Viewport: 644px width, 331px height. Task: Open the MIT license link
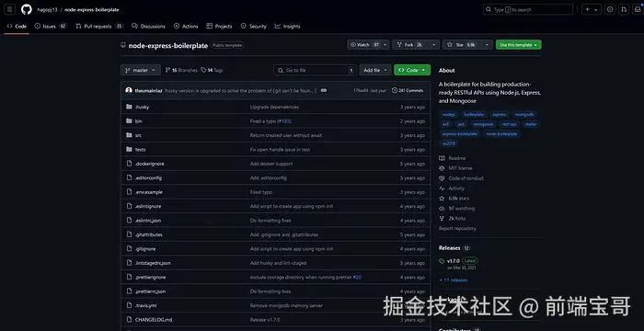456,168
